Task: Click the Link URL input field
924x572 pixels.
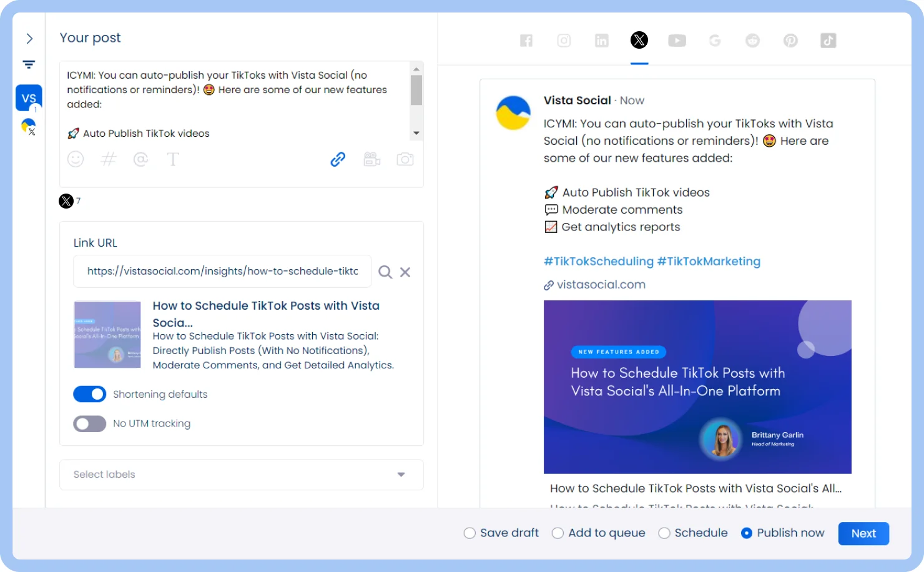Action: click(222, 271)
